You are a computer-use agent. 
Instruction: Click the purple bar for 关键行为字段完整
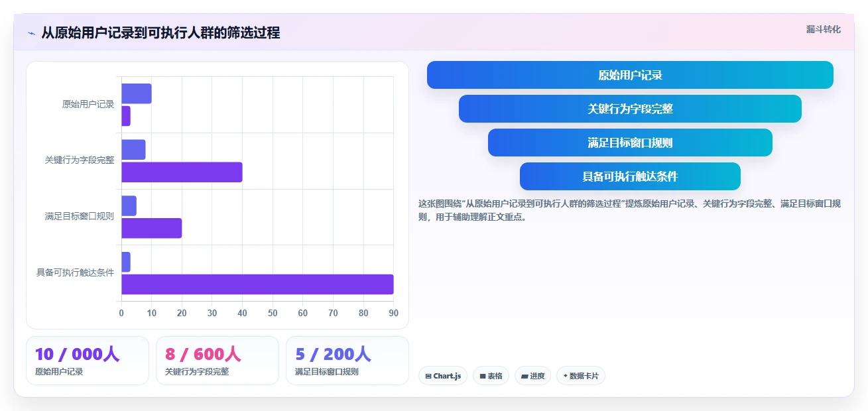[182, 172]
